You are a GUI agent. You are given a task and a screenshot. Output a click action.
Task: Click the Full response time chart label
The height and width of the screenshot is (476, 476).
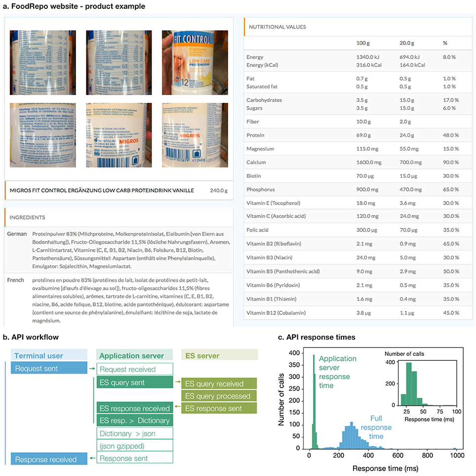click(376, 427)
